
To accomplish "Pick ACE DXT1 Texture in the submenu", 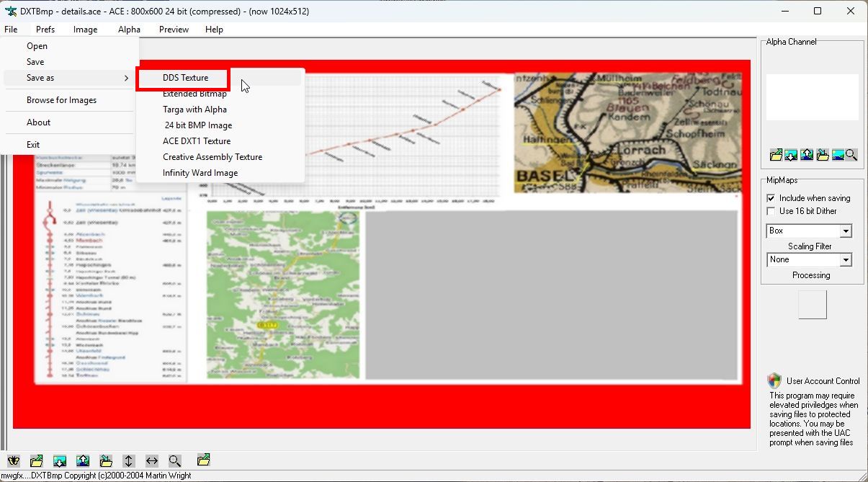I will pyautogui.click(x=197, y=141).
